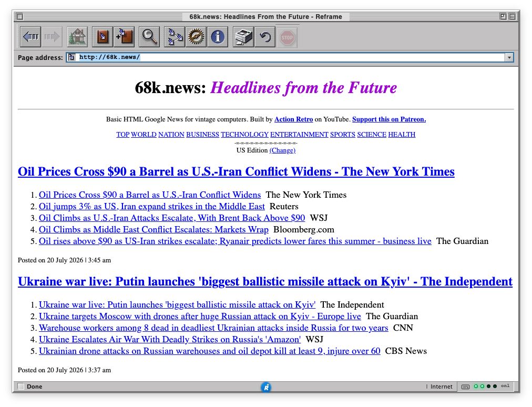
Task: Open the home page via house icon
Action: [77, 37]
